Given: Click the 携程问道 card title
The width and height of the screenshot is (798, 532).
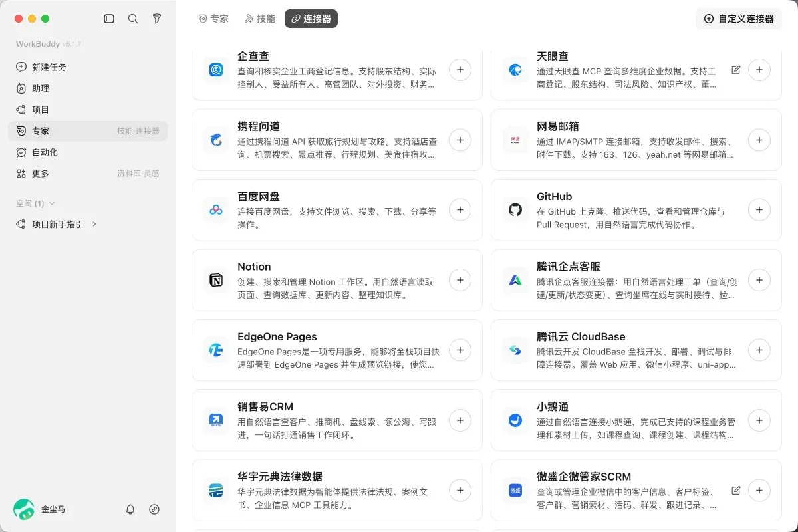Looking at the screenshot, I should tap(259, 126).
